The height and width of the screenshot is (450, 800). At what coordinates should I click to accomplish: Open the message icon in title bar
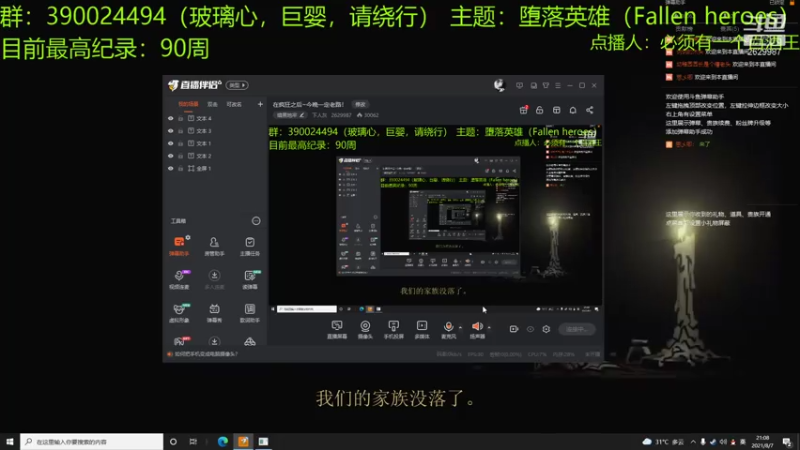point(519,85)
